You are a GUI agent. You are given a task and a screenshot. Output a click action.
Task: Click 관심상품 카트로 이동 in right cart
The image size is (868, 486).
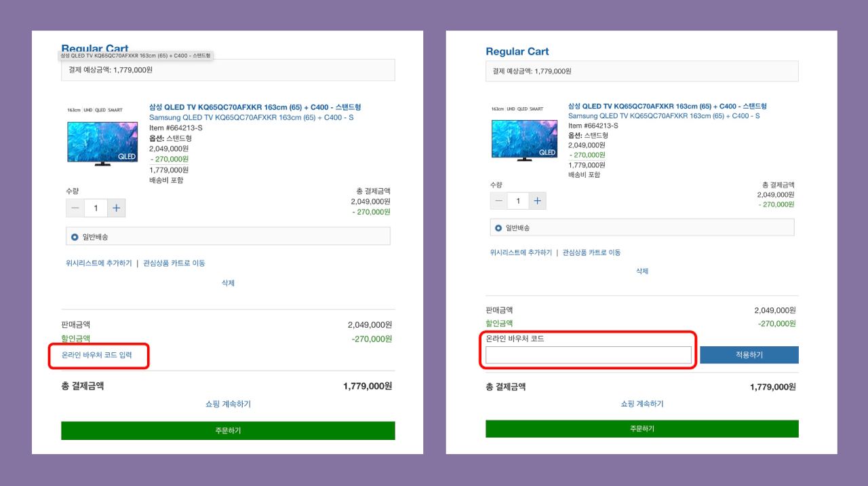[591, 253]
